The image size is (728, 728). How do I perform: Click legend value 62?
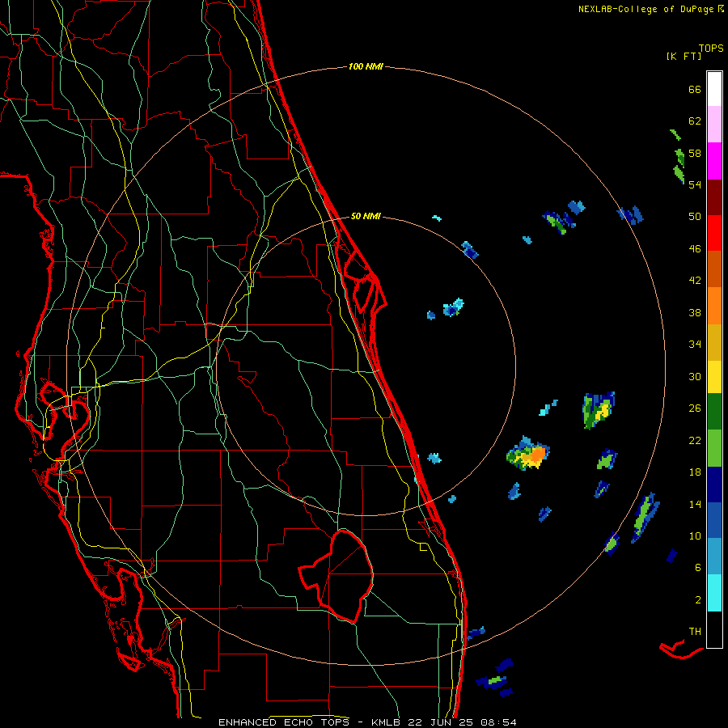tap(695, 121)
